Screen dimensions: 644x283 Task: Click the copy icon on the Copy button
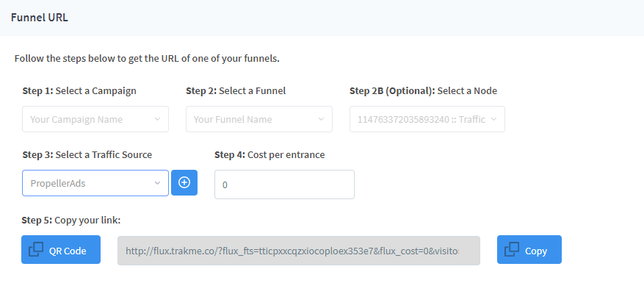[x=511, y=250]
